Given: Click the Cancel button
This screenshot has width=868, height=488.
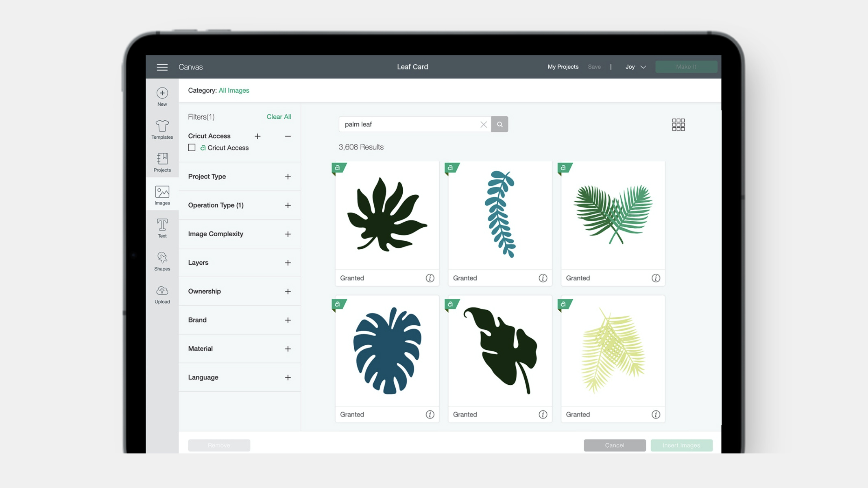Looking at the screenshot, I should click(x=615, y=445).
